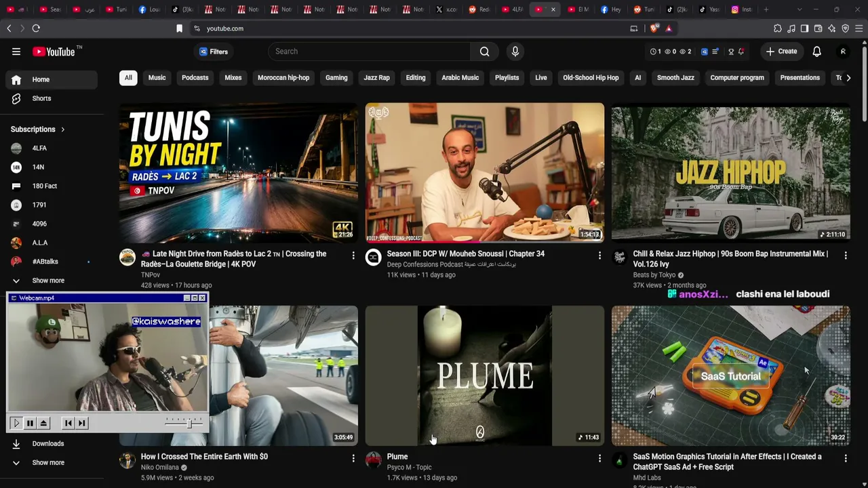Image resolution: width=868 pixels, height=488 pixels.
Task: Select the Moroccan hip-hop chip
Action: click(x=283, y=78)
